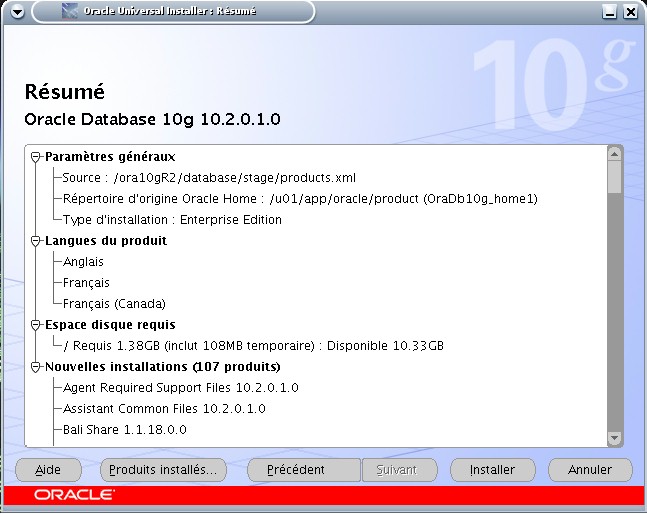The width and height of the screenshot is (647, 514).
Task: Select Assistant Common Files 10.2.0.1.0
Action: (x=164, y=409)
